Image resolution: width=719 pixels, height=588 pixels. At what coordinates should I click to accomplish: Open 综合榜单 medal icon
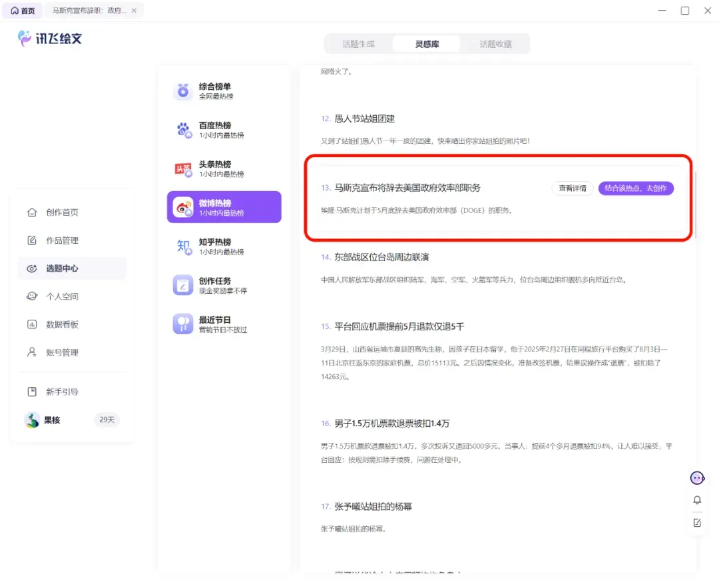pyautogui.click(x=183, y=91)
